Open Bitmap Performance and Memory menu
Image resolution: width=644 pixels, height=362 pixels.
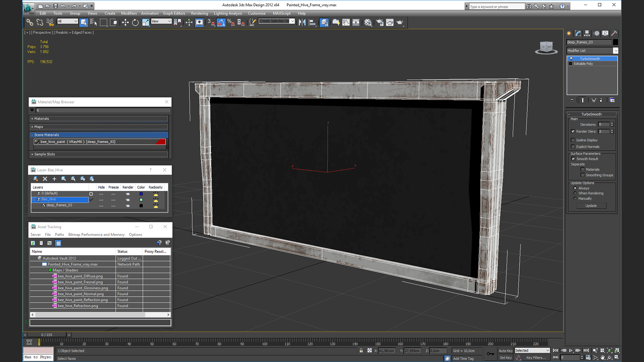click(96, 235)
